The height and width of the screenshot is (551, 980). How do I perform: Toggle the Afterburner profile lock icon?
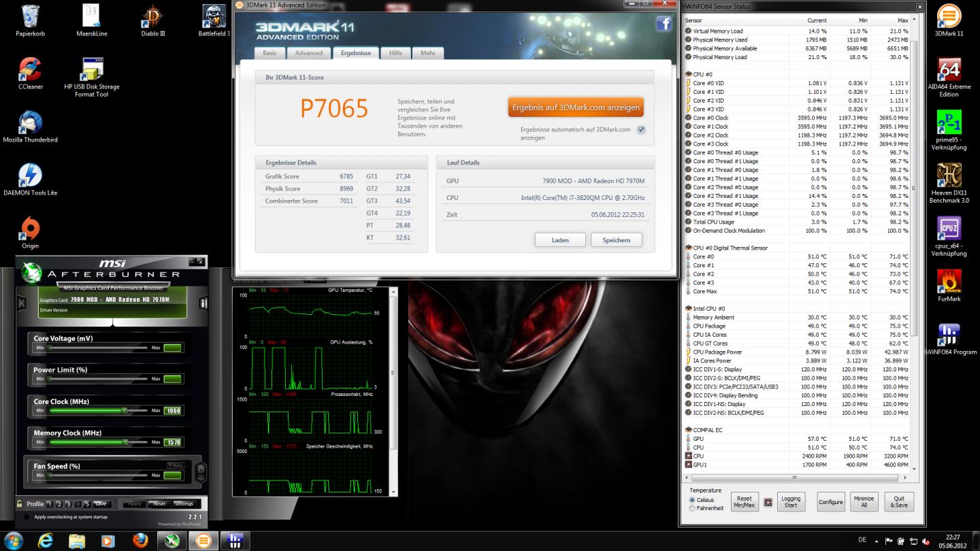(20, 504)
